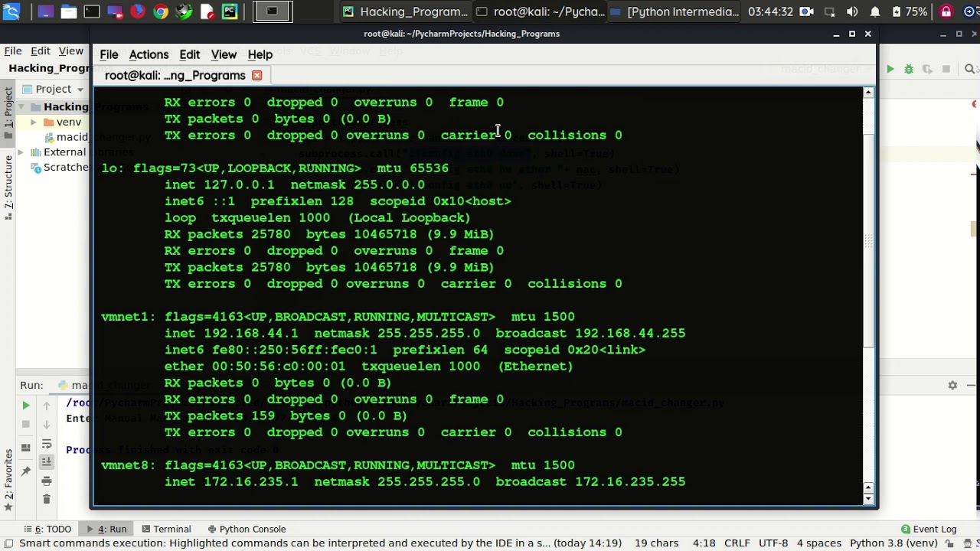The height and width of the screenshot is (551, 980).
Task: Click 4 spaces indent setting in status bar
Action: (x=818, y=543)
